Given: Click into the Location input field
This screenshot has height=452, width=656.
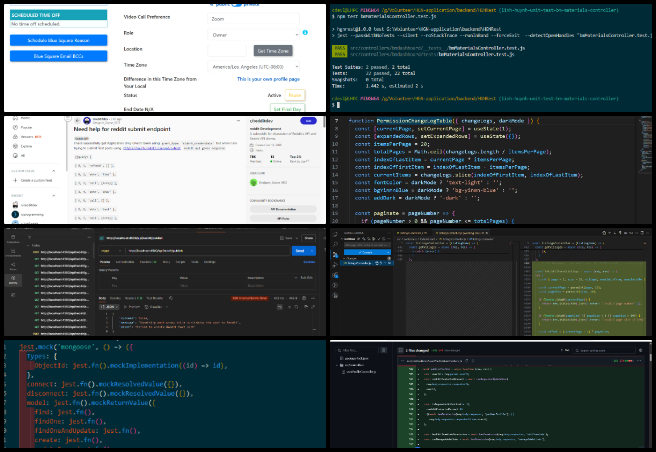Looking at the screenshot, I should tap(227, 51).
